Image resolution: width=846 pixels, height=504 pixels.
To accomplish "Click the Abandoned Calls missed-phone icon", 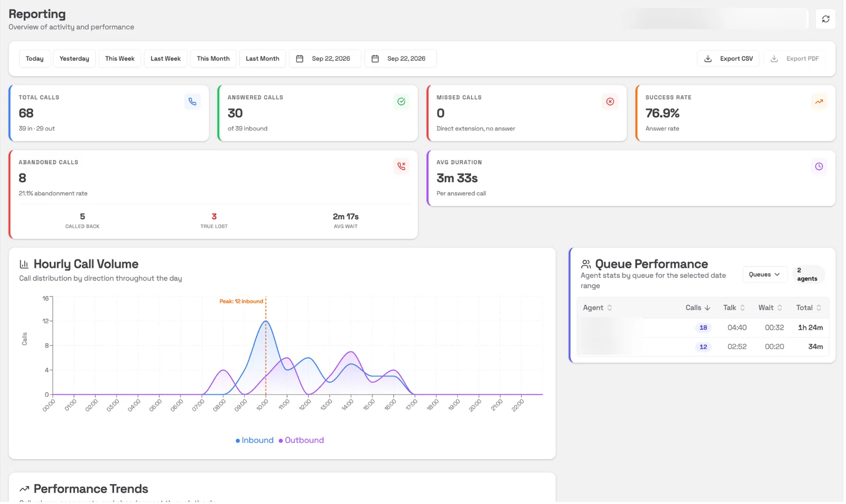I will (401, 166).
